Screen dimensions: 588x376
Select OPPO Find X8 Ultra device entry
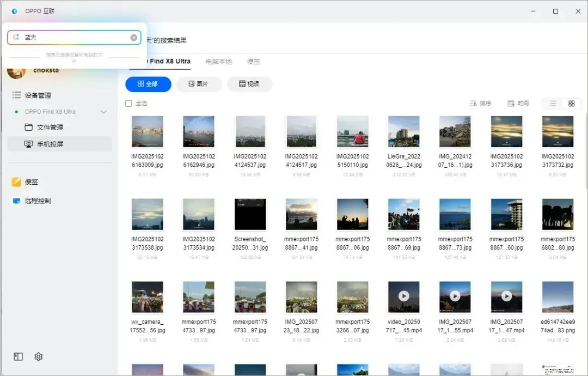50,112
